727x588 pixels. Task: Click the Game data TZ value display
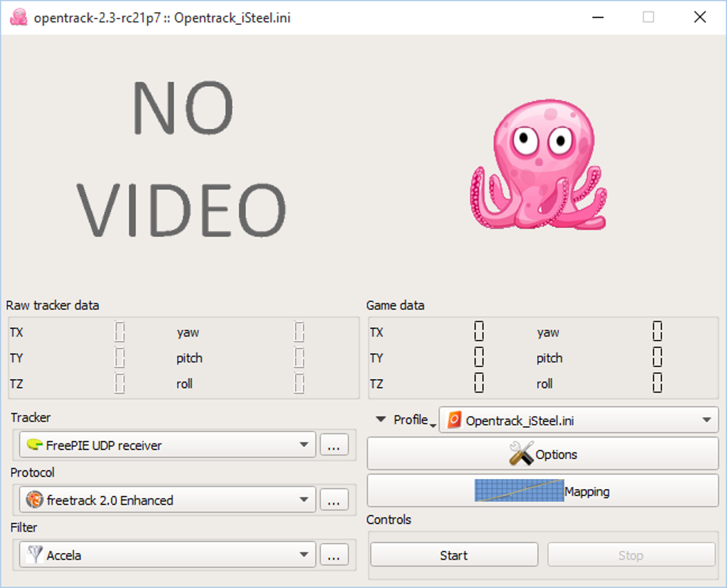pyautogui.click(x=479, y=383)
